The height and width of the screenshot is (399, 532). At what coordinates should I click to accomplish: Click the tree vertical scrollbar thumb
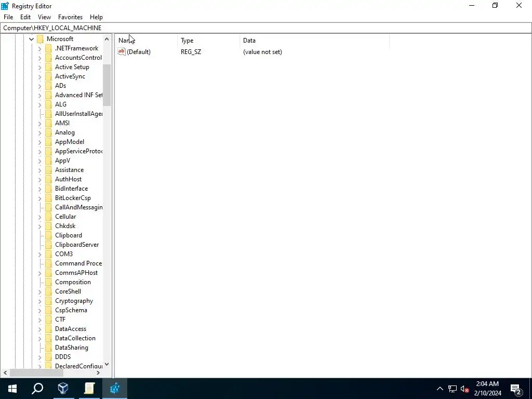click(107, 85)
